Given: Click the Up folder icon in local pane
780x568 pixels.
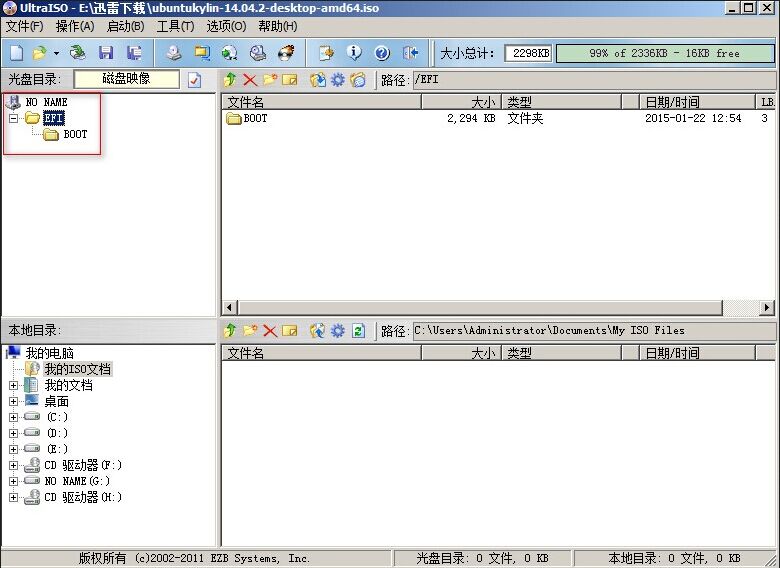Looking at the screenshot, I should tap(230, 331).
